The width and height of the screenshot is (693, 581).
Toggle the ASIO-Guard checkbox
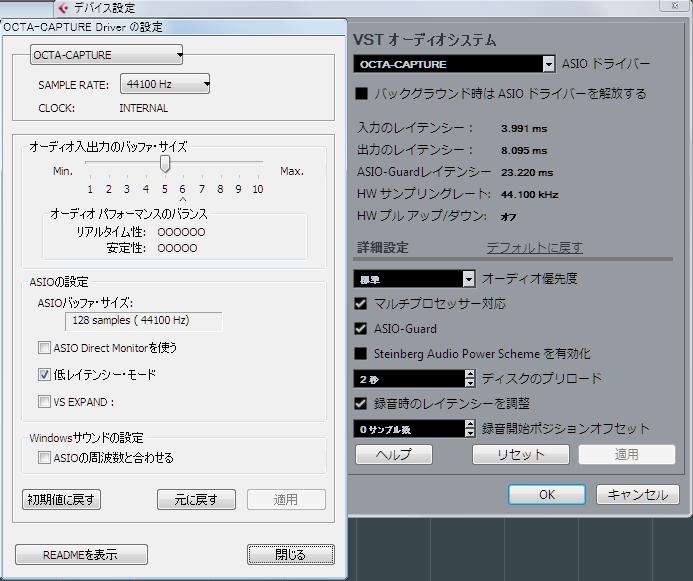pyautogui.click(x=361, y=329)
